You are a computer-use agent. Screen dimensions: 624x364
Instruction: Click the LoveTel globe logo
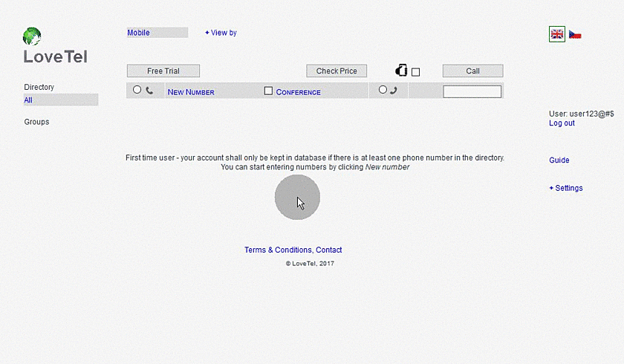(x=32, y=36)
